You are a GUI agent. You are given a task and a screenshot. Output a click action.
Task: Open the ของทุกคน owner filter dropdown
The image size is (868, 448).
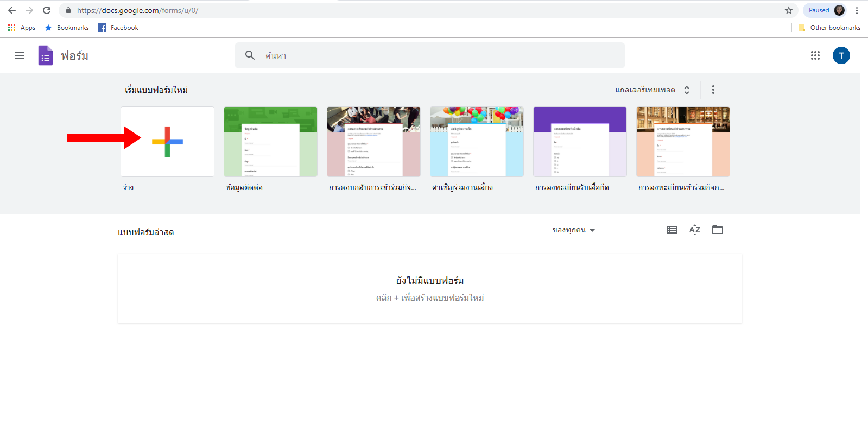coord(574,230)
